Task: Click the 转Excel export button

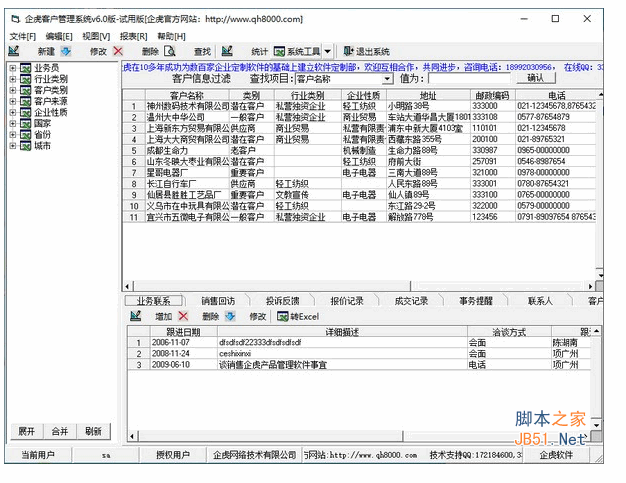Action: 297,316
